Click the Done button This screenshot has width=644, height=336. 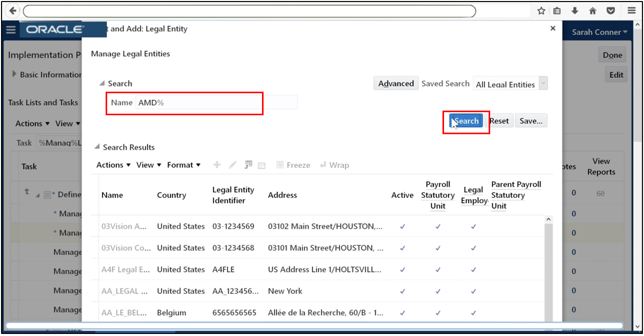tap(612, 54)
